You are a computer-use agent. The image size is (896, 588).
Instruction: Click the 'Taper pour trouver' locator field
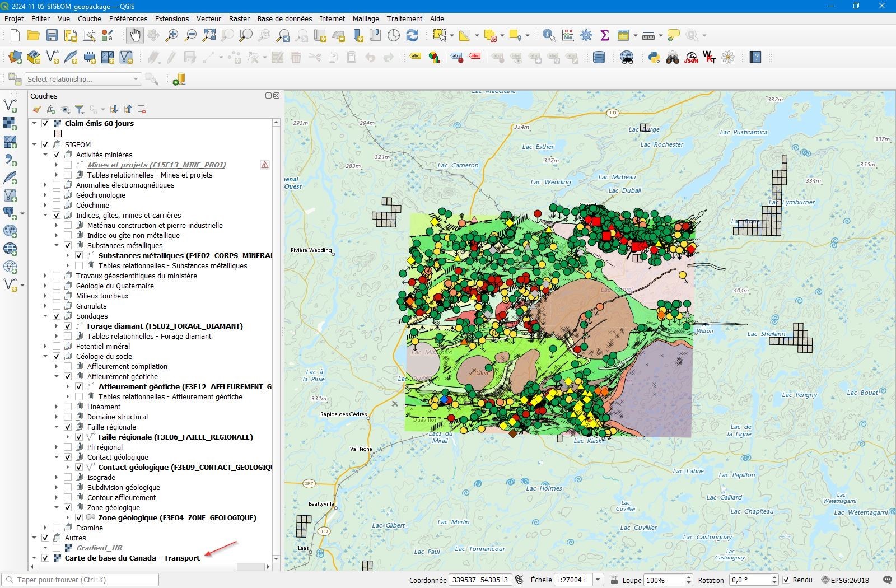point(80,580)
